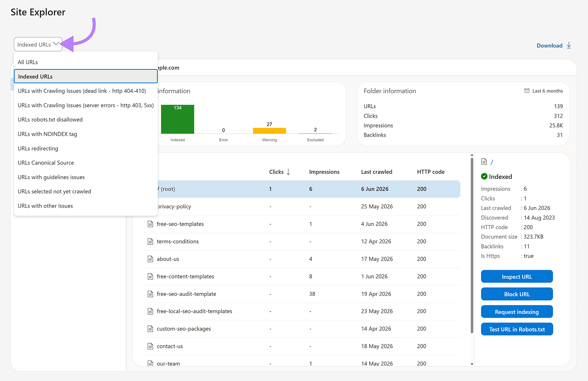Click the page icon for free-seo-templates

[x=150, y=224]
